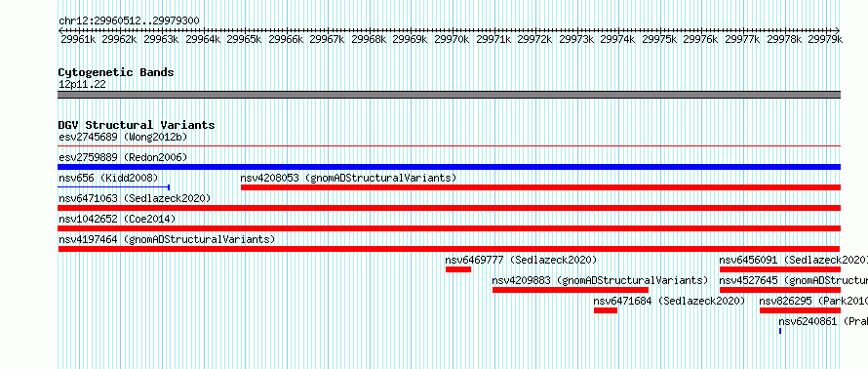868x369 pixels.
Task: Click the nsv6471684 (Sedlazeck2020) label
Action: click(669, 301)
